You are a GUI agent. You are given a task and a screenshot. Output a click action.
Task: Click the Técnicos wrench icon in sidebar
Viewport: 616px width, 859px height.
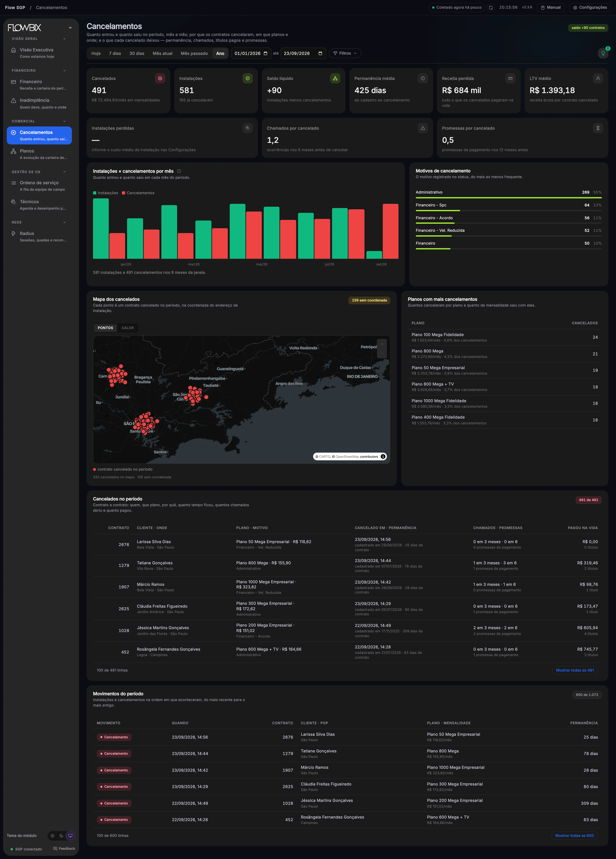pyautogui.click(x=14, y=202)
